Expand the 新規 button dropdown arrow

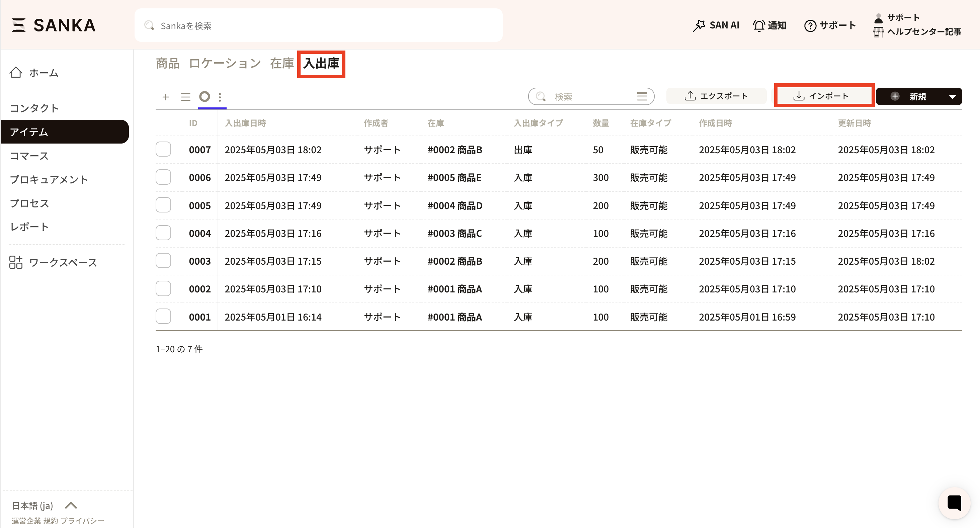952,97
